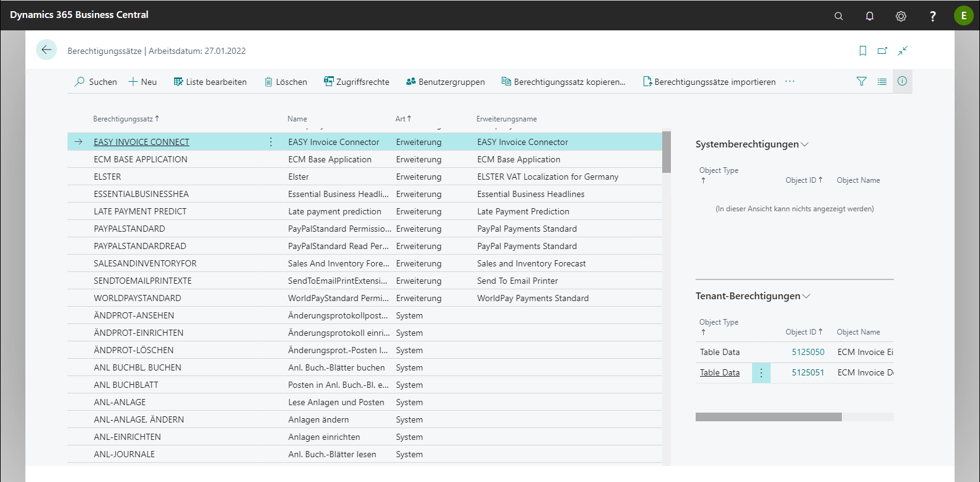The image size is (980, 482).
Task: Select the ECM BASE APPLICATION row
Action: tap(365, 159)
